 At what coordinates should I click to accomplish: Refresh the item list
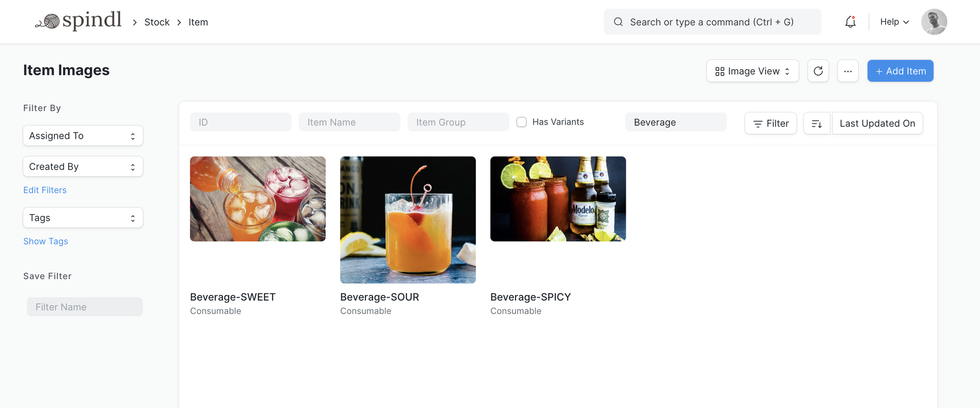(x=818, y=71)
